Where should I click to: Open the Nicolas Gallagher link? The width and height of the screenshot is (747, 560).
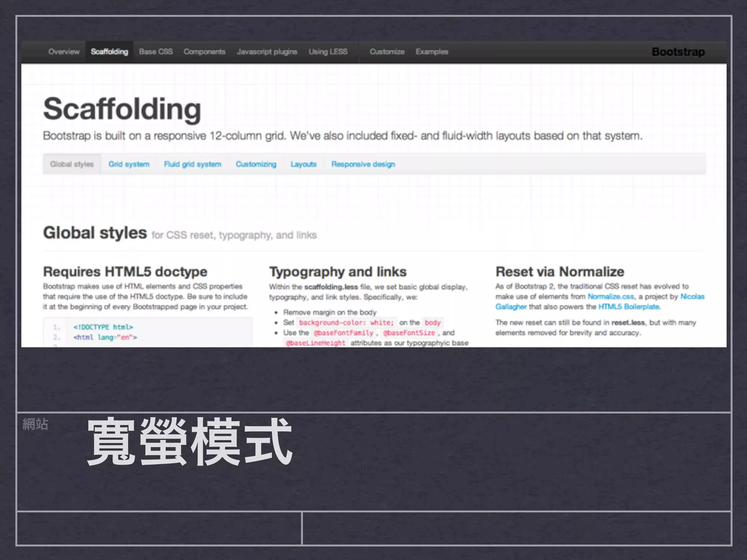[692, 297]
